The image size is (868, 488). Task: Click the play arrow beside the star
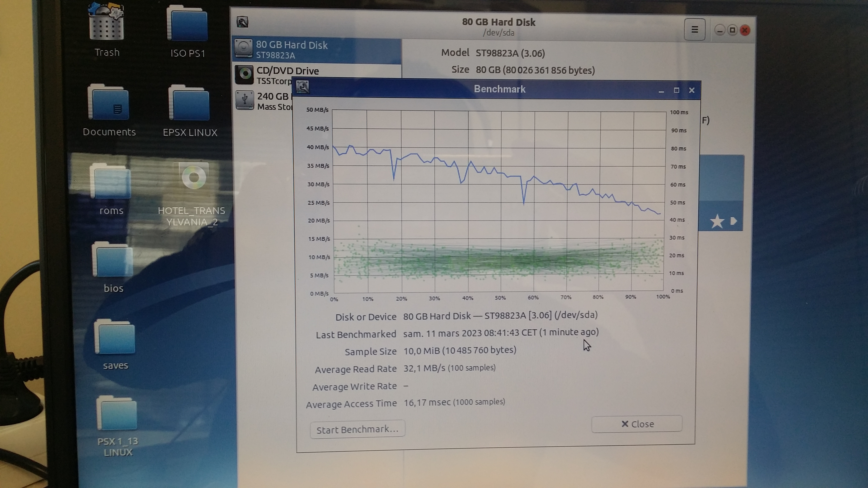733,221
